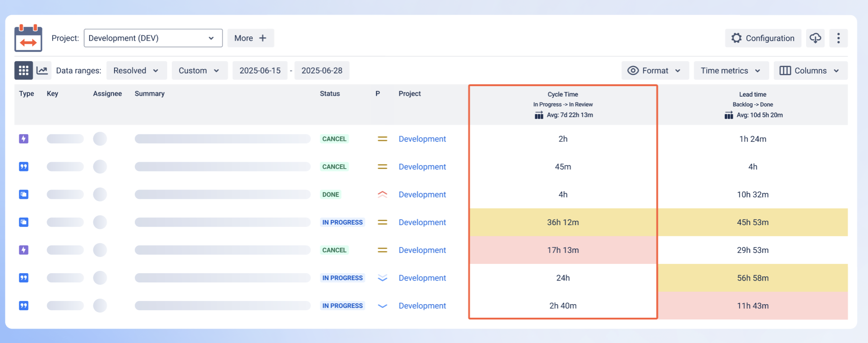Screen dimensions: 868x343
Task: Sort by the Key column header
Action: coord(52,93)
